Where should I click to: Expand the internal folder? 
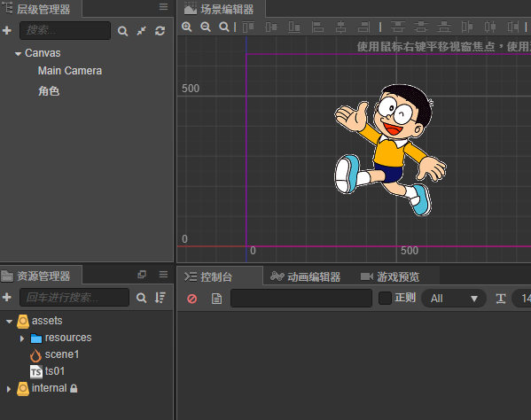click(x=9, y=389)
